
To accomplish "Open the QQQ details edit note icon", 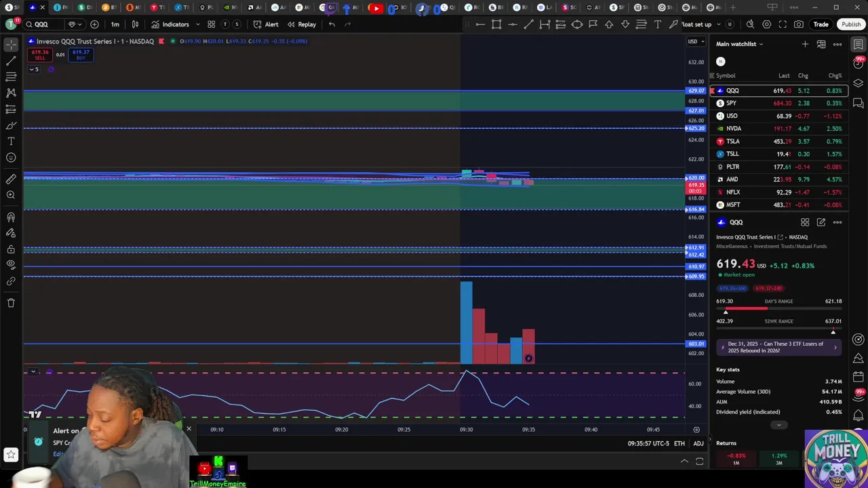I will click(821, 222).
